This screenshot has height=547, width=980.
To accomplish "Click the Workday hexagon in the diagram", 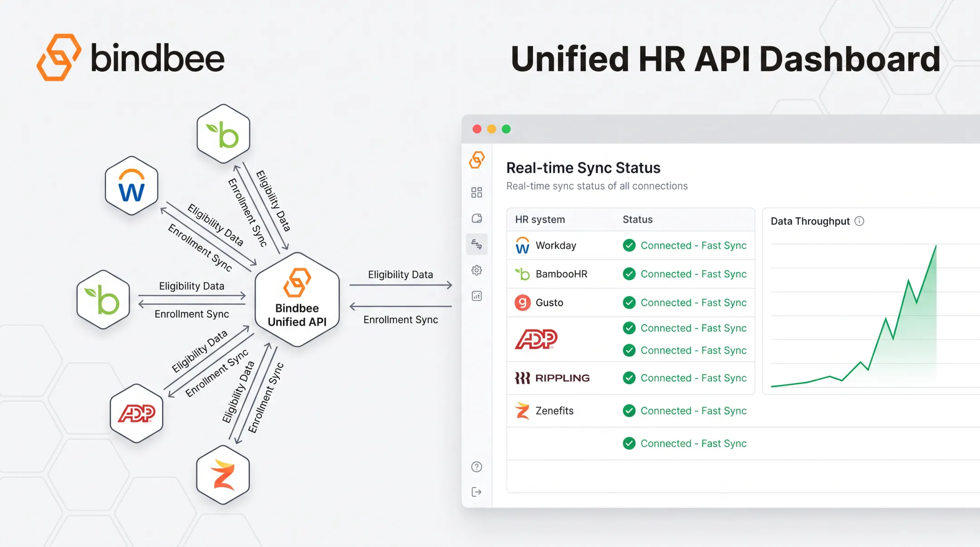I will (132, 186).
